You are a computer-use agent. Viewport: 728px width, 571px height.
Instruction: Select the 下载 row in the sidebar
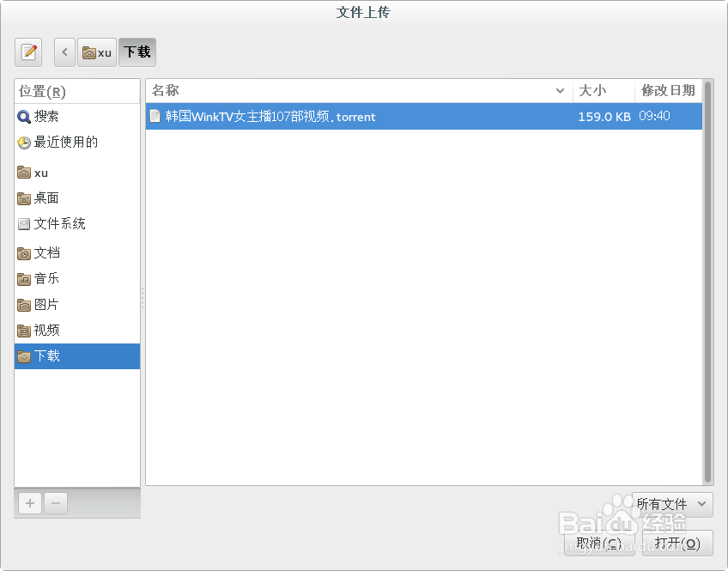77,356
